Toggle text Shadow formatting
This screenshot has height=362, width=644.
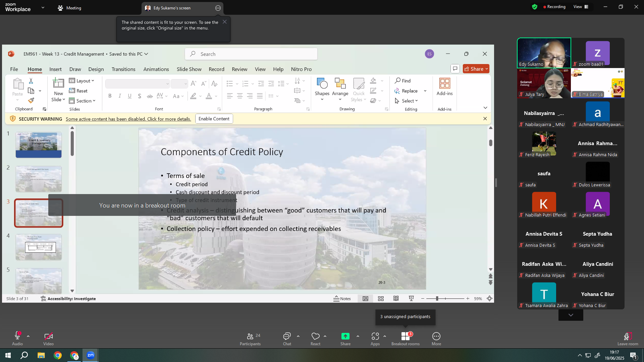(140, 96)
